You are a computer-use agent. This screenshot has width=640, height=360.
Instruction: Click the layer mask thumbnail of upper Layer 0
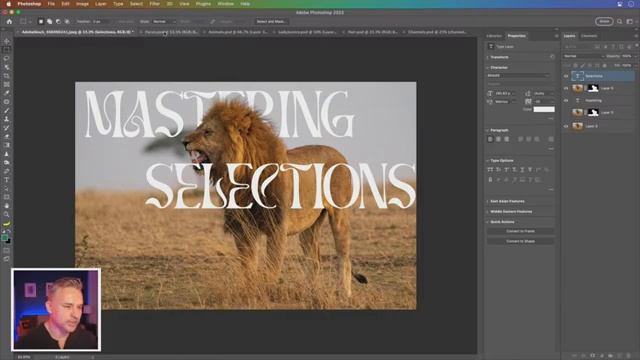[x=593, y=88]
